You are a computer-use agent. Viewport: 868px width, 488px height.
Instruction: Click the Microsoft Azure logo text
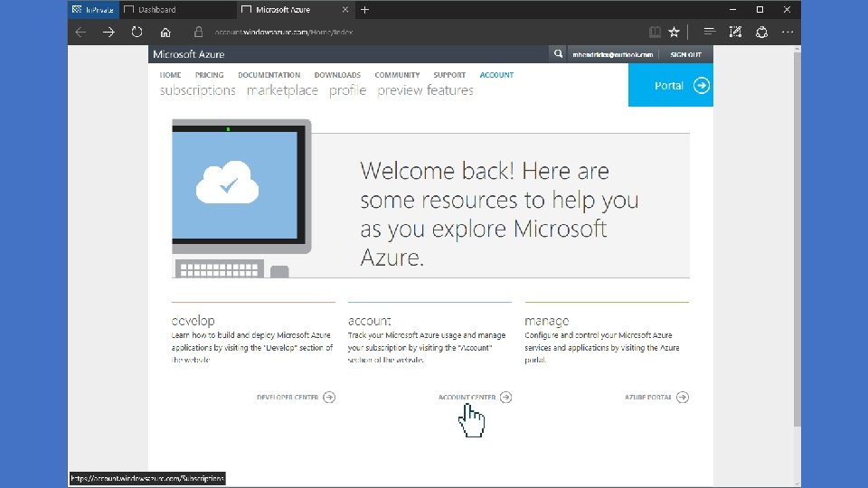tap(189, 54)
